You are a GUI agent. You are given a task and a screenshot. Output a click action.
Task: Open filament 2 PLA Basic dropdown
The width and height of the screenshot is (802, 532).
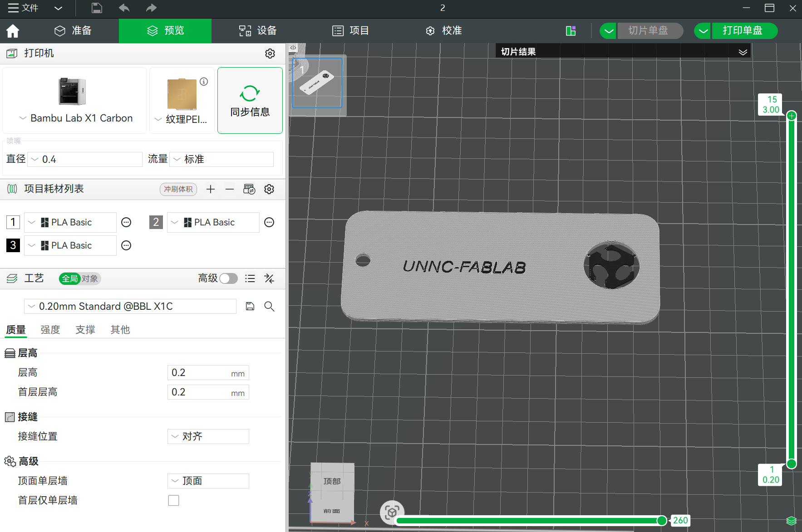213,222
